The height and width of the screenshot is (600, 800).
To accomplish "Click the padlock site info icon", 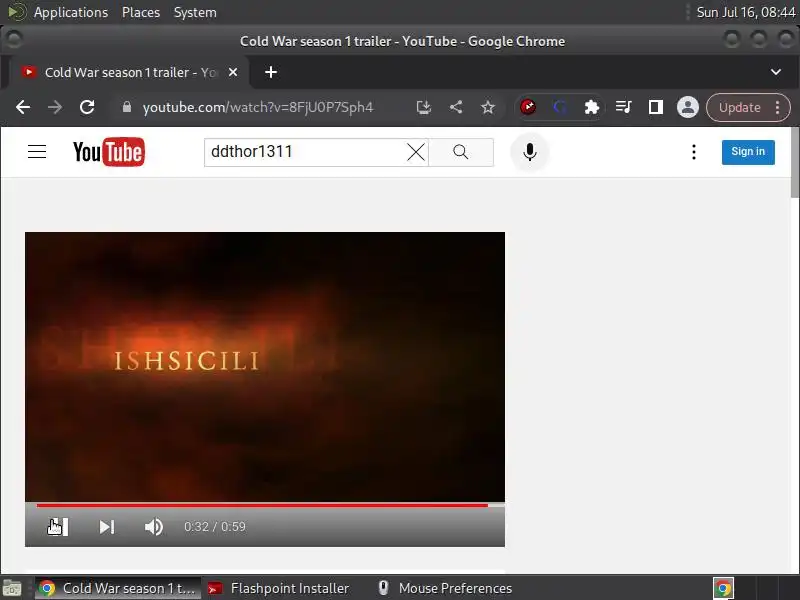I will pyautogui.click(x=127, y=107).
